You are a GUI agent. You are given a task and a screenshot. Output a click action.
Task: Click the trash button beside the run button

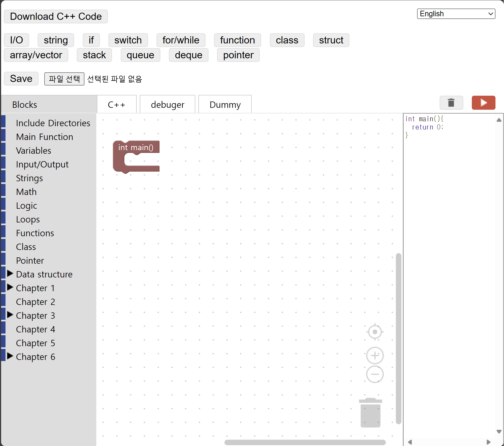[x=451, y=103]
